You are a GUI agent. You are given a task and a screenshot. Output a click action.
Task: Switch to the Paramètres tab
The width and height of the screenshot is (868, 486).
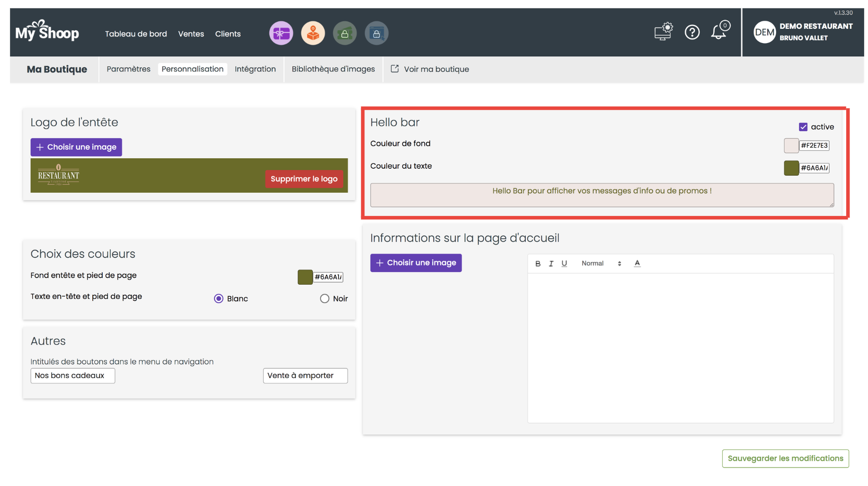[128, 69]
